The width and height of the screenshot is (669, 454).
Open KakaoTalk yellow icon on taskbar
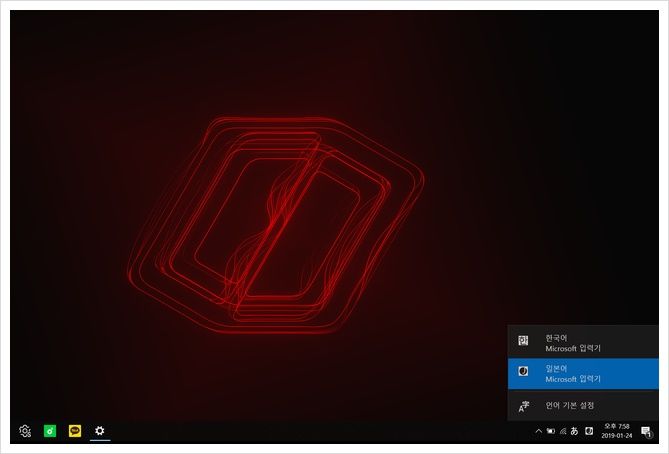75,431
